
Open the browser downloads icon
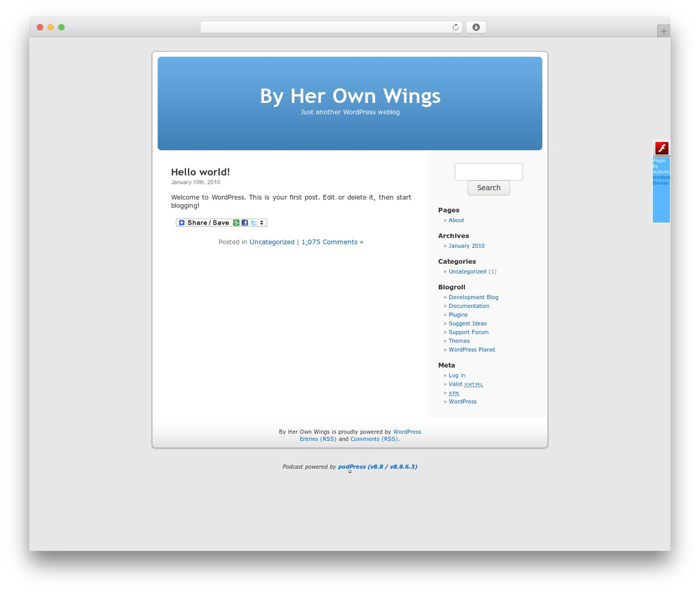[476, 27]
